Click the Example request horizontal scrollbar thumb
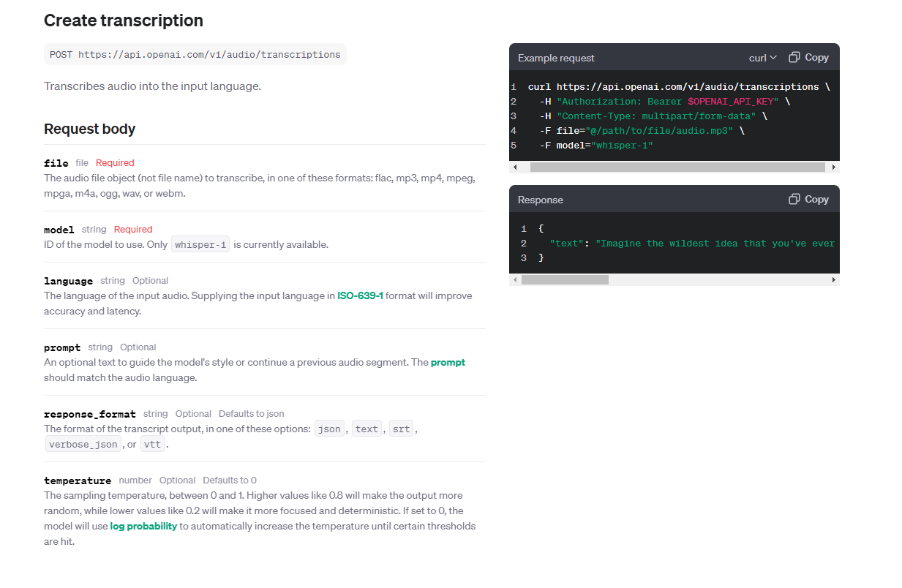Screen dimensions: 902x588 click(677, 167)
